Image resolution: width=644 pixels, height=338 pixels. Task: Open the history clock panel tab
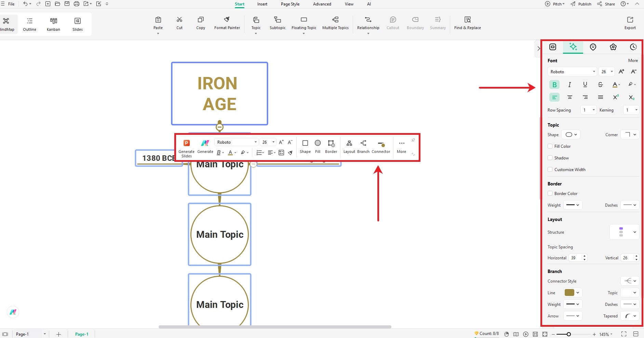633,47
